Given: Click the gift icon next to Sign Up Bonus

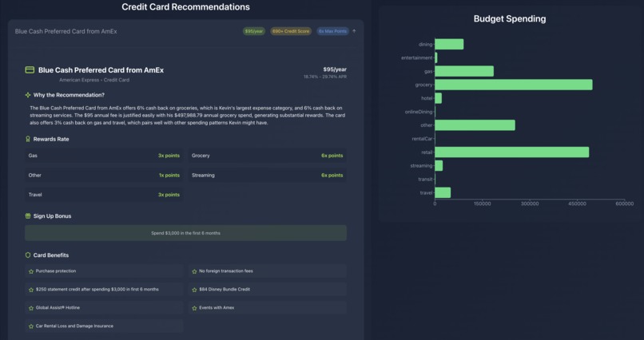Looking at the screenshot, I should (x=28, y=216).
